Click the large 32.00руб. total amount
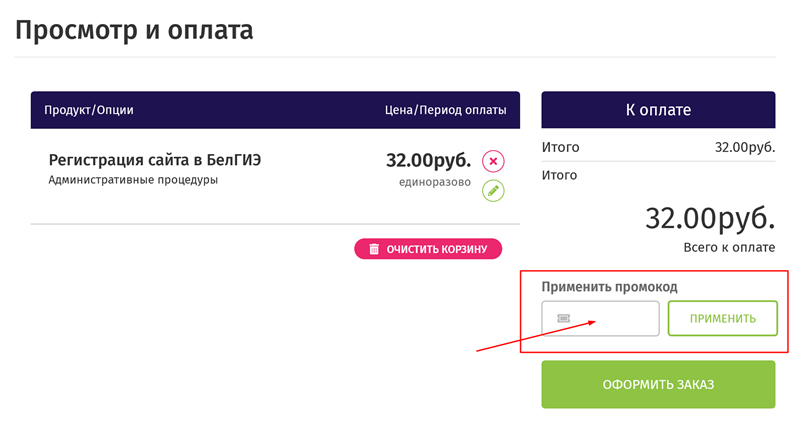This screenshot has width=800, height=429. 710,217
